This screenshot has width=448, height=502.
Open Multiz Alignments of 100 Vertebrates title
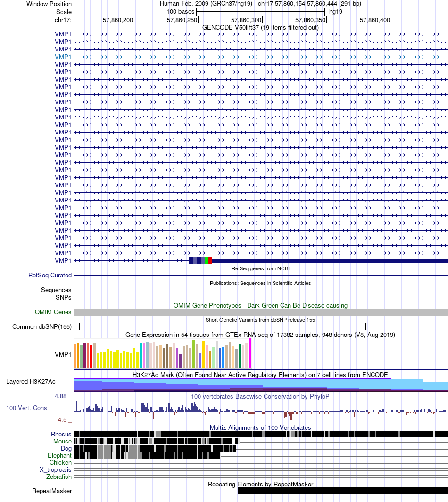click(260, 428)
